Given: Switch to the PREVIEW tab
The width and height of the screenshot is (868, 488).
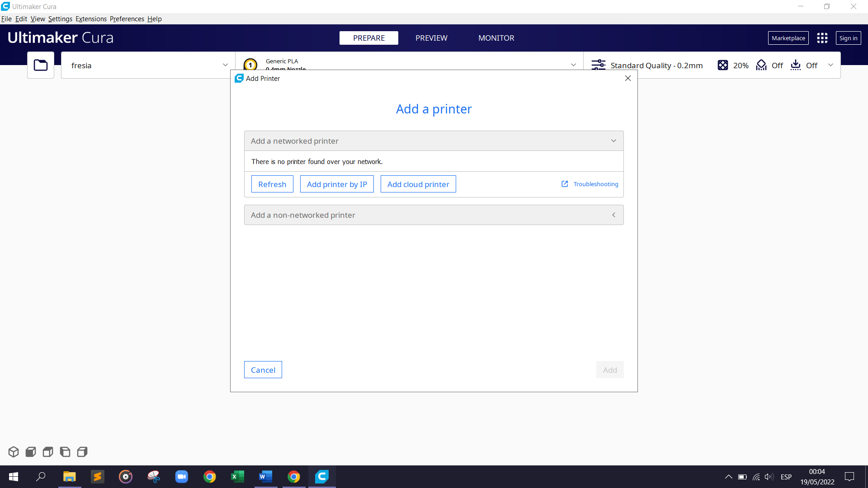Looking at the screenshot, I should 431,38.
